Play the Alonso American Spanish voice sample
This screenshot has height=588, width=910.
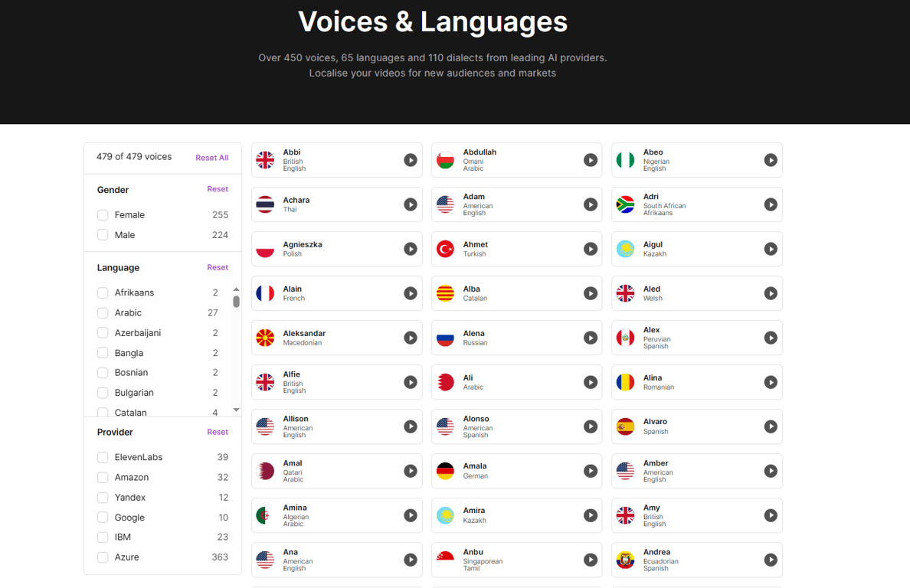[591, 426]
